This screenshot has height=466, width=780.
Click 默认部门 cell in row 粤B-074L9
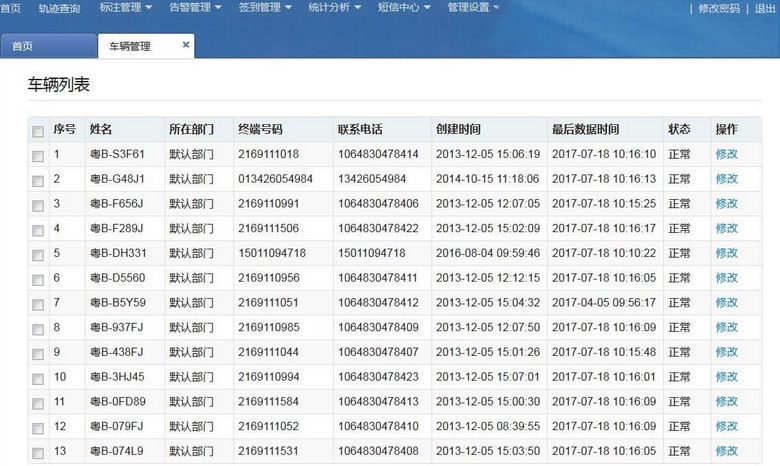(192, 451)
